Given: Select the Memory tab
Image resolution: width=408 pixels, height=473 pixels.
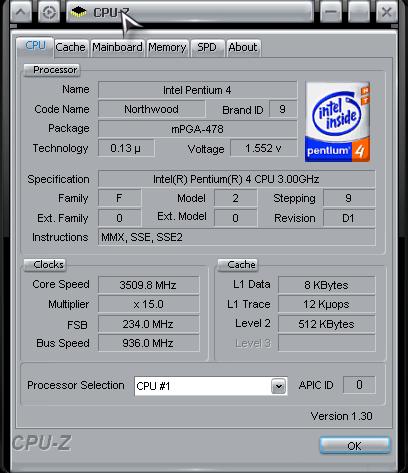Looking at the screenshot, I should click(167, 47).
